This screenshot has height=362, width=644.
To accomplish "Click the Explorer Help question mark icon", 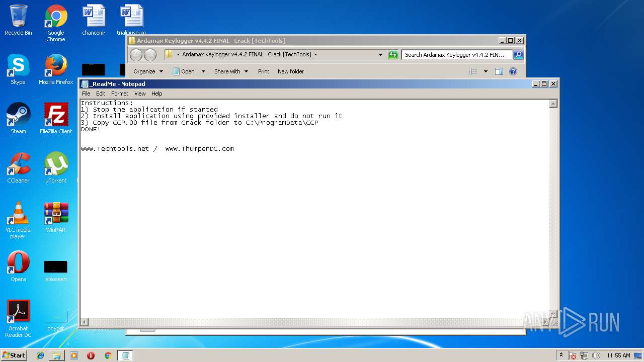I will 513,71.
